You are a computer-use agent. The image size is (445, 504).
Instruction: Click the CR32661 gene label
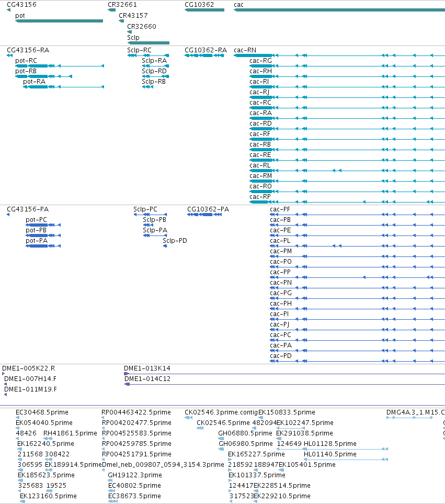point(122,5)
